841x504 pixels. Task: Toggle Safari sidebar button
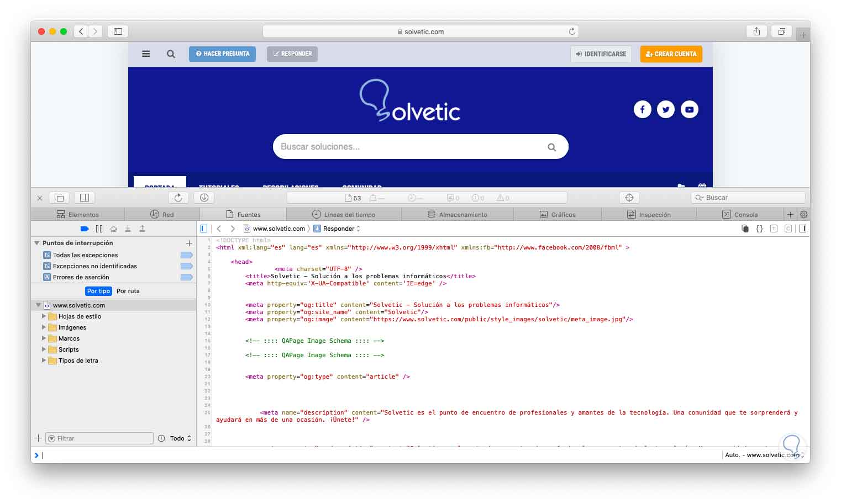pos(118,31)
